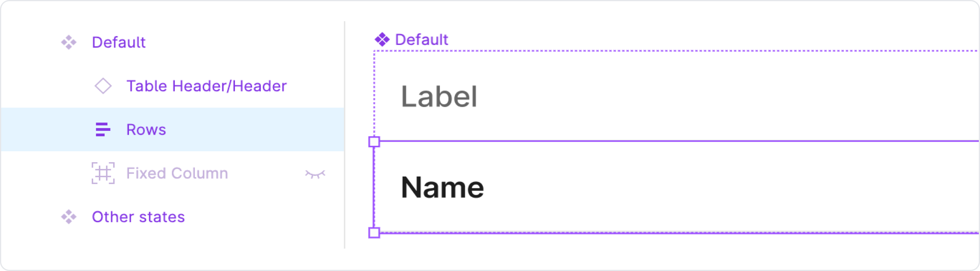
Task: Select the highlighted Rows list icon
Action: tap(103, 129)
